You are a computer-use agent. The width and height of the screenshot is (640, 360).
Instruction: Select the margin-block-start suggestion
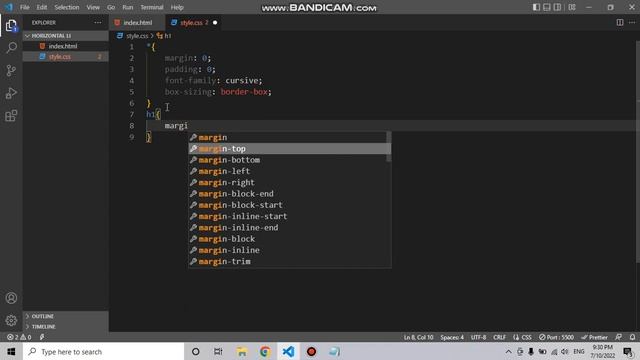coord(287,205)
